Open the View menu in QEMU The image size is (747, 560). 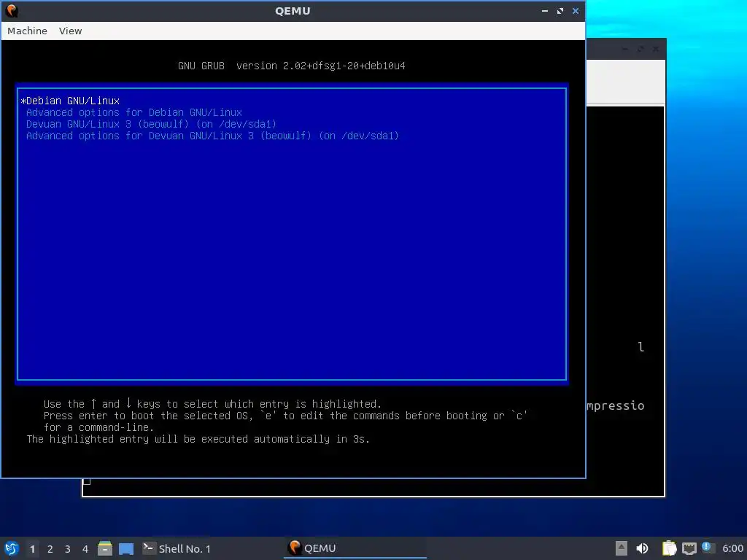[x=71, y=31]
